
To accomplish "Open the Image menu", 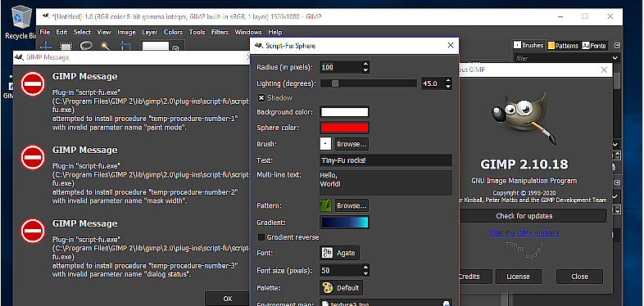I will click(126, 32).
